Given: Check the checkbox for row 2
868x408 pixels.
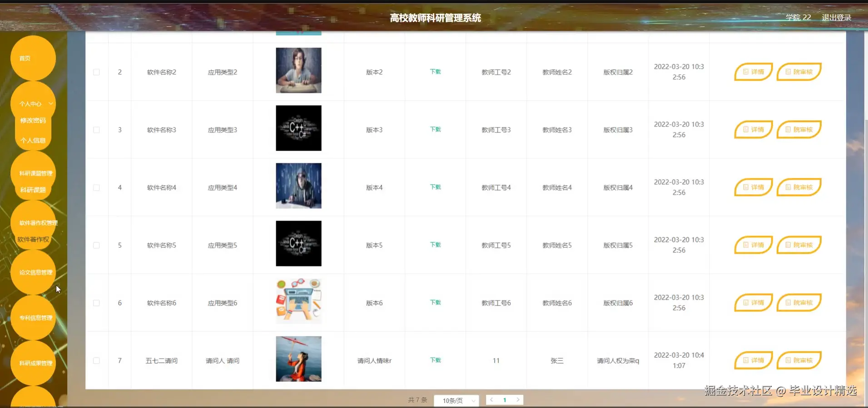Looking at the screenshot, I should coord(96,72).
